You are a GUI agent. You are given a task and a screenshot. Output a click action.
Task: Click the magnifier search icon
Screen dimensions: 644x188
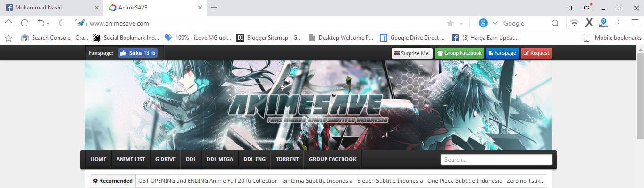(555, 23)
